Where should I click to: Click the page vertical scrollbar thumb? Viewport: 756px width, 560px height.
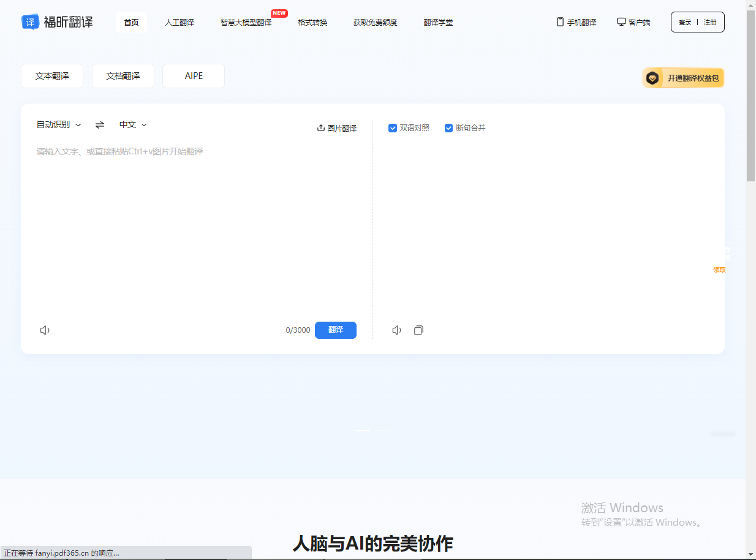[750, 96]
